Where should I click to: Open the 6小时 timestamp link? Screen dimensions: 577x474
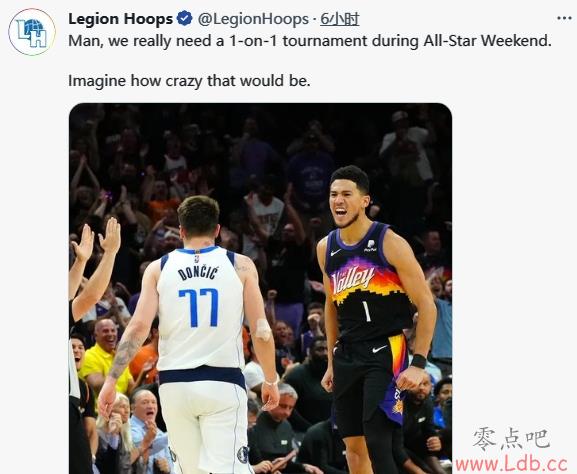tap(339, 19)
